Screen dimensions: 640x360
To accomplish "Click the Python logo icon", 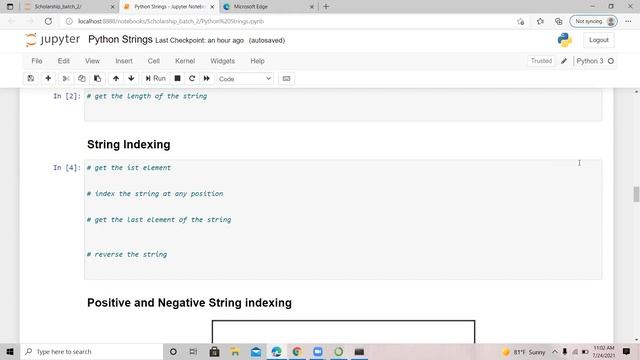I will [x=564, y=40].
